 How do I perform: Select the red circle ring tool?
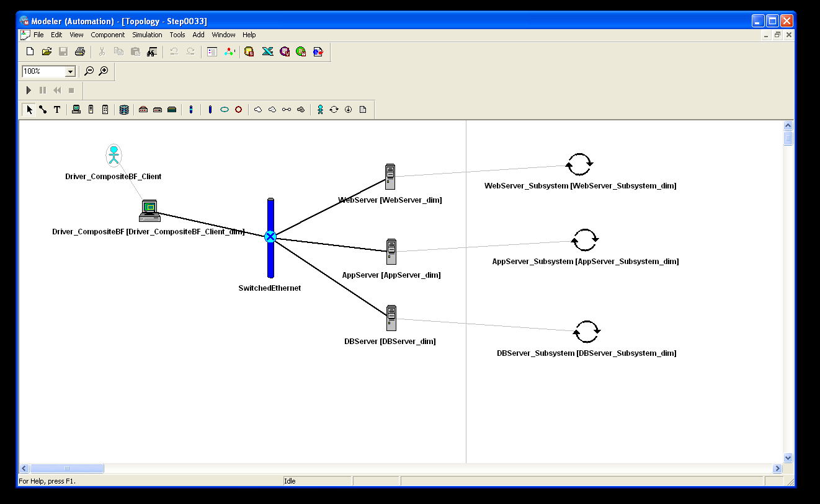239,110
